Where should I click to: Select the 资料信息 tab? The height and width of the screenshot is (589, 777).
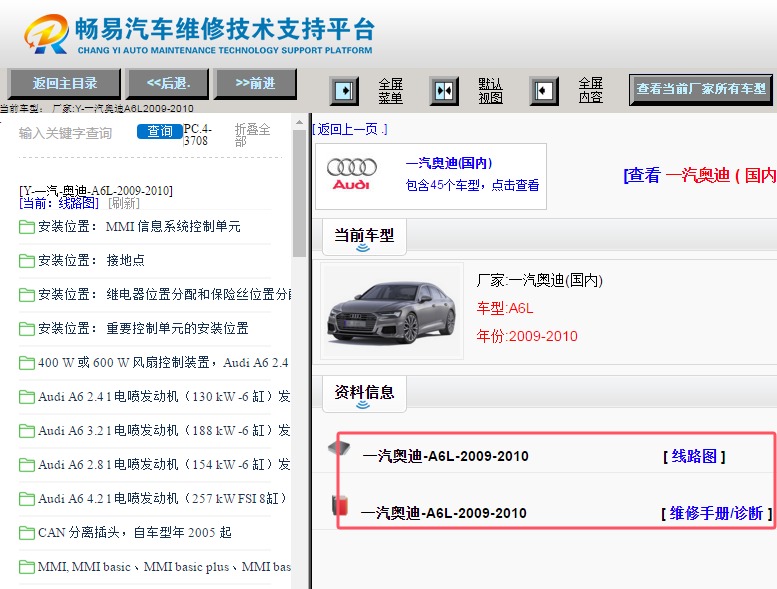(364, 393)
